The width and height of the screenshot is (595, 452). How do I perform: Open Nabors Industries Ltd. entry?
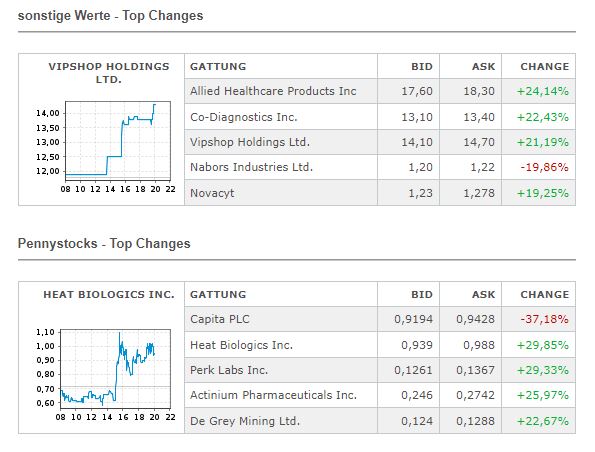[x=251, y=167]
